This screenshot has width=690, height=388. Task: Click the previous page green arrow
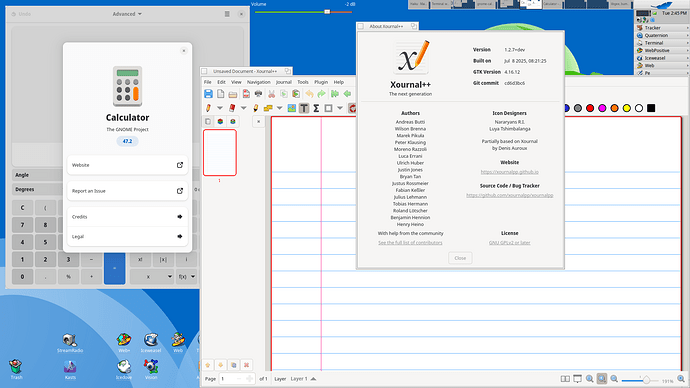click(x=347, y=94)
